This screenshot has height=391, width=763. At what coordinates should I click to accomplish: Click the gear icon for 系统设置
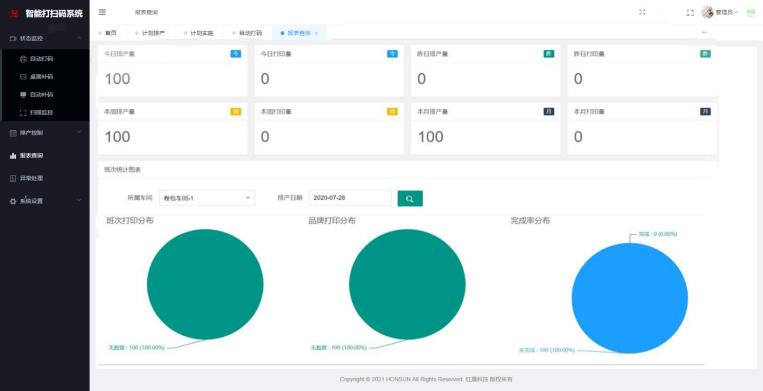[13, 201]
